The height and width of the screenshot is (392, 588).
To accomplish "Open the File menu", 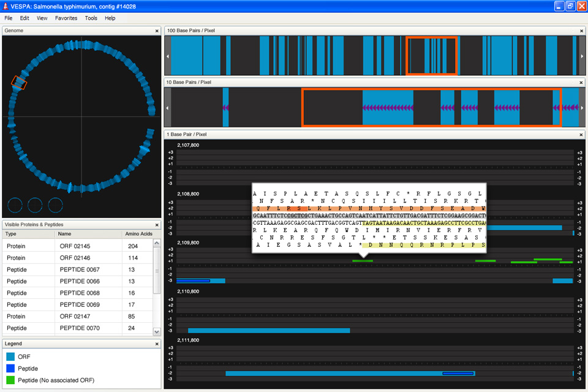I will click(9, 18).
